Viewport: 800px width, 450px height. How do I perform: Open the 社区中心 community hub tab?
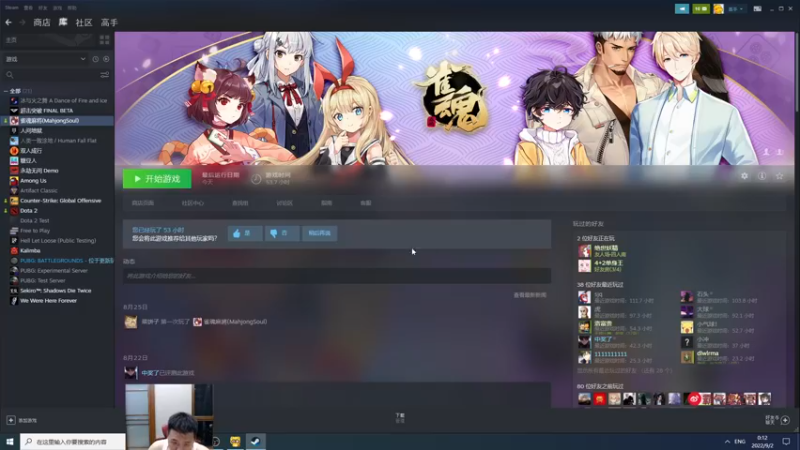pos(192,203)
